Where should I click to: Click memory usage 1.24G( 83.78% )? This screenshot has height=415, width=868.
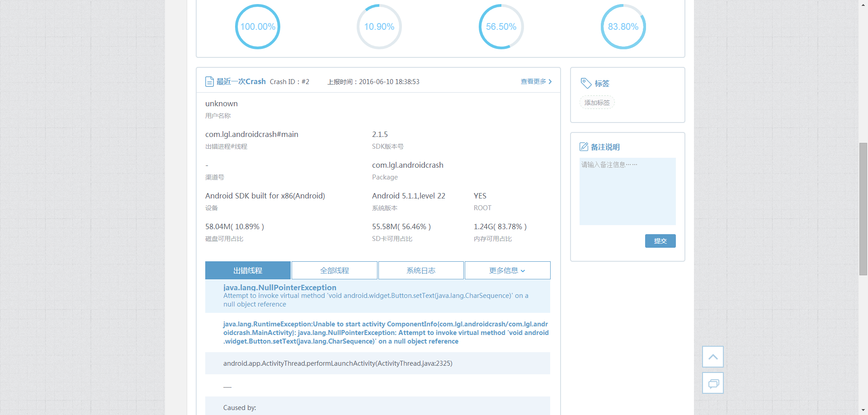click(x=500, y=226)
